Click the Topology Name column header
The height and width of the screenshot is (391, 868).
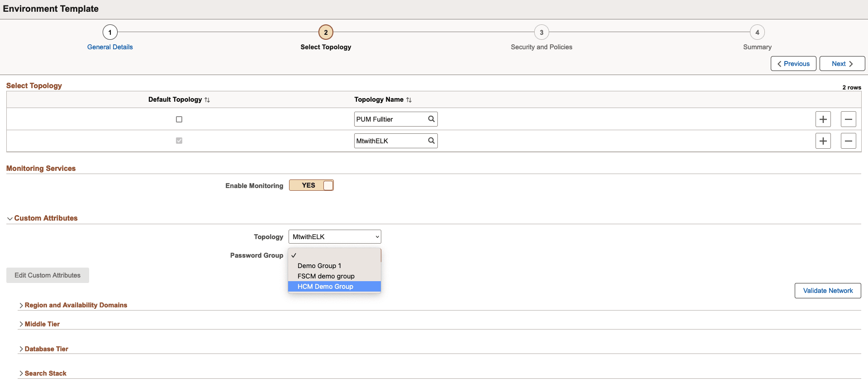[x=379, y=99]
